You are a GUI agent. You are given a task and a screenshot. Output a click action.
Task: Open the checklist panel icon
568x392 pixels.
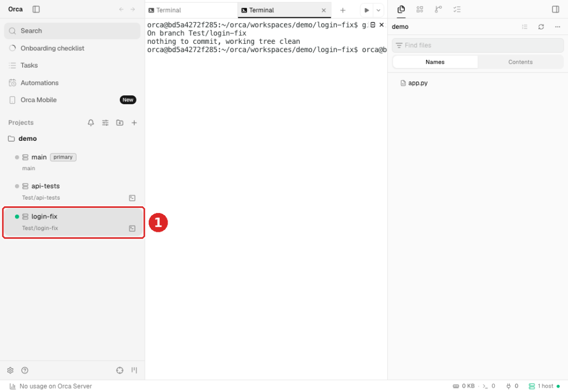tap(457, 9)
